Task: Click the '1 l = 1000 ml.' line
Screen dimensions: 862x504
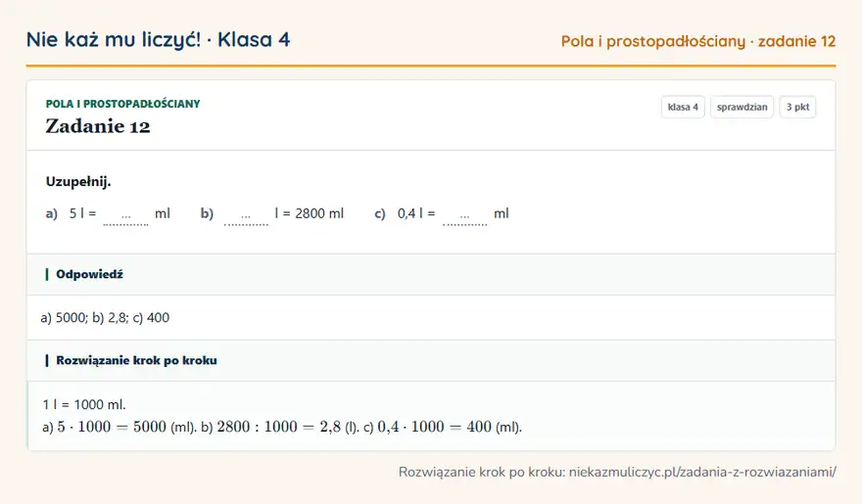Action: (84, 404)
